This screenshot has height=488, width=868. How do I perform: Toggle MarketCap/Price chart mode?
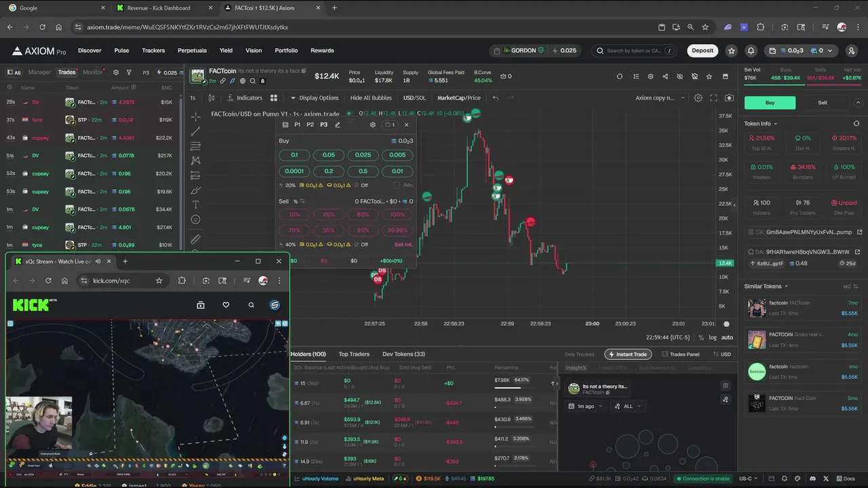tap(459, 98)
